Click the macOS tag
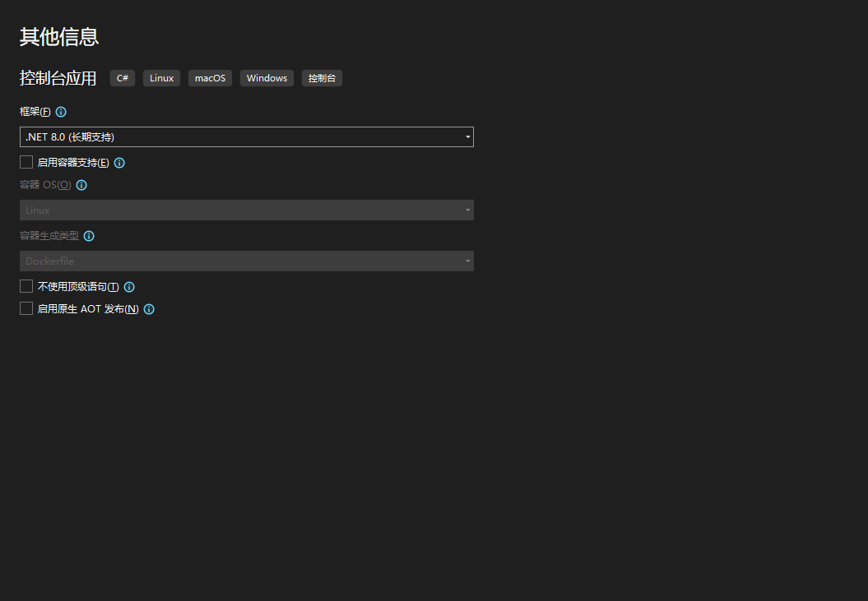868x601 pixels. point(210,78)
